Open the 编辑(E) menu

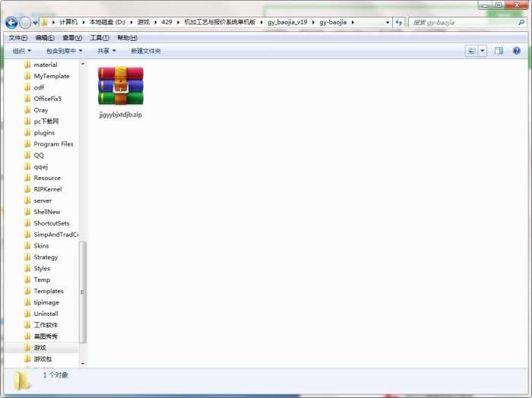[45, 38]
